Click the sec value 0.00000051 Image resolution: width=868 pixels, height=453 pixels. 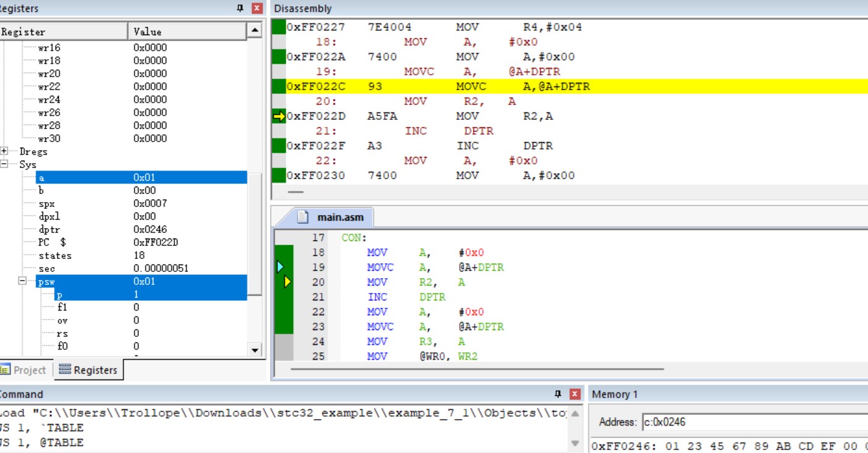pos(161,268)
